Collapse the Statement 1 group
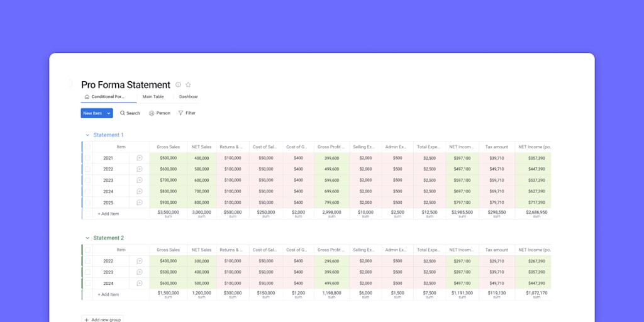Image resolution: width=644 pixels, height=322 pixels. click(87, 135)
